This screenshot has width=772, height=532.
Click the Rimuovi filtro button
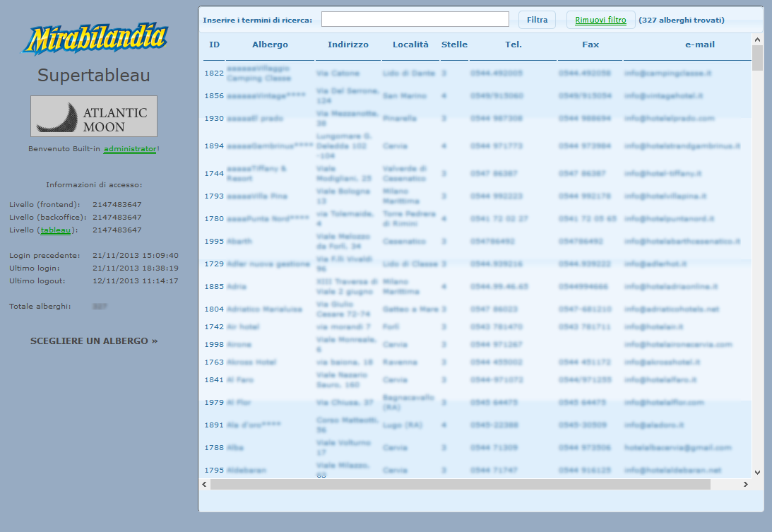pyautogui.click(x=600, y=20)
